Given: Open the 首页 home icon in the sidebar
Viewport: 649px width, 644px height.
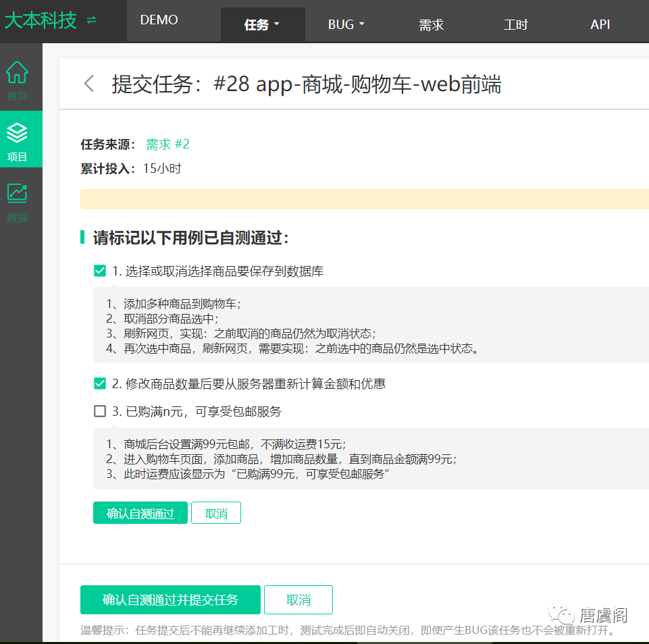Looking at the screenshot, I should (17, 76).
